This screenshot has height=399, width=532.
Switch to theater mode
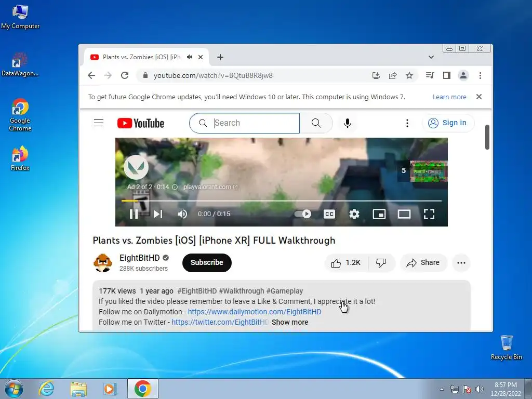click(x=404, y=214)
